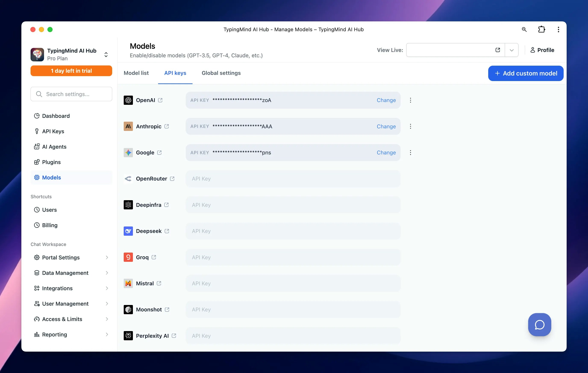The height and width of the screenshot is (373, 588).
Task: Open the Anthropic external link icon
Action: tap(166, 126)
